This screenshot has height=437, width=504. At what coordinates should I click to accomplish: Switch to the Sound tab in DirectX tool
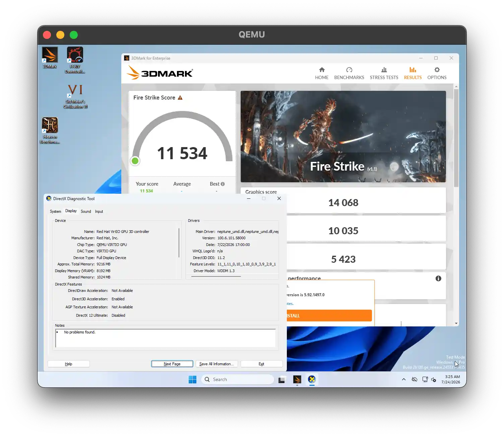[x=86, y=211]
